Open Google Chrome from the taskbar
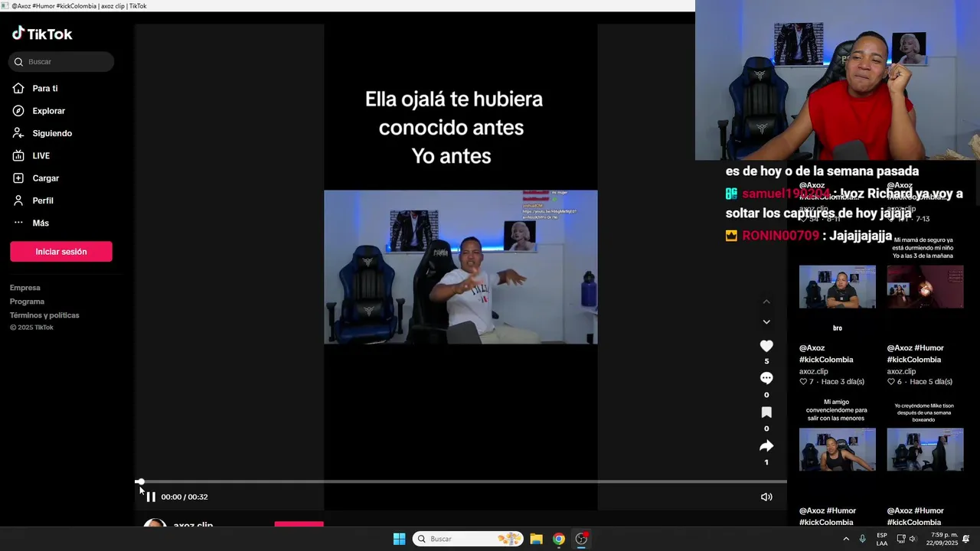 click(559, 539)
